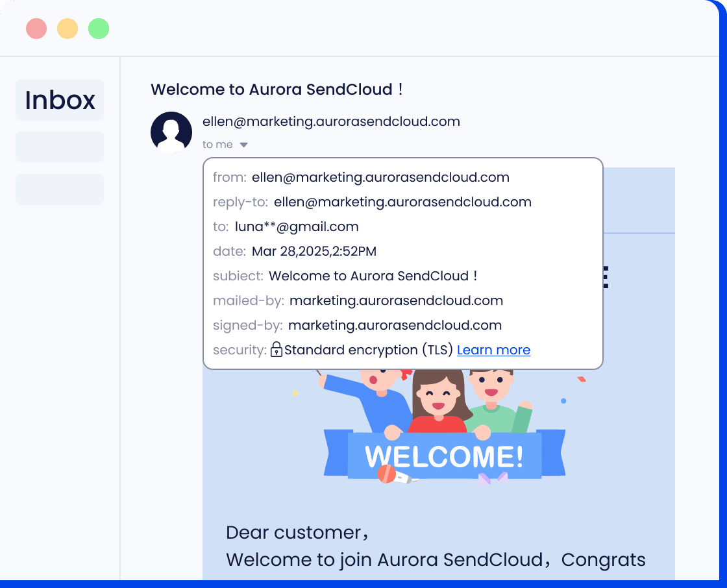The width and height of the screenshot is (727, 588).
Task: Open the Inbox folder in sidebar
Action: [x=60, y=100]
